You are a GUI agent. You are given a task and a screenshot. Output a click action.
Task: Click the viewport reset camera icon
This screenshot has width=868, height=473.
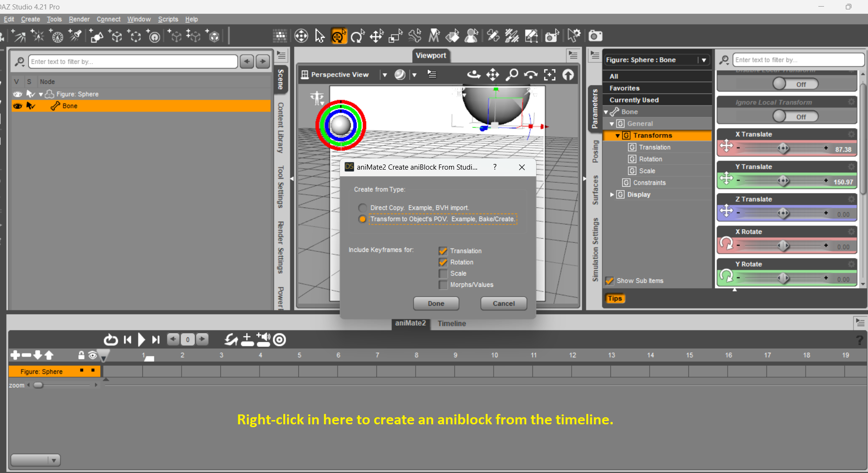[568, 75]
